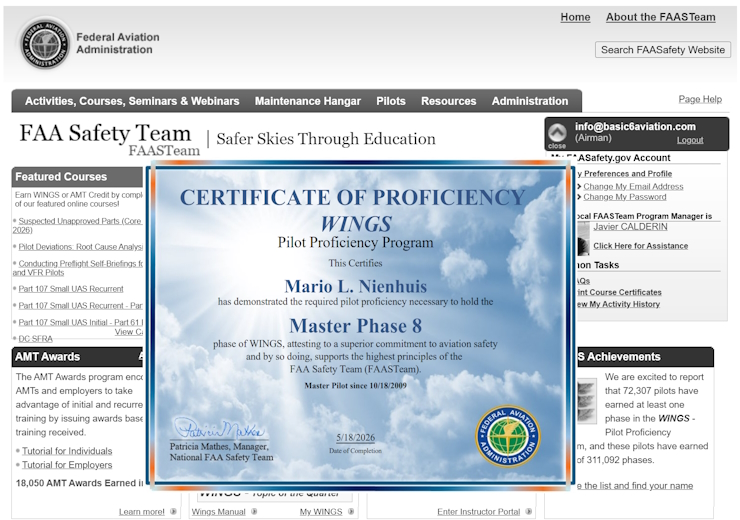
Task: Click the AMT Awards header
Action: [x=77, y=357]
